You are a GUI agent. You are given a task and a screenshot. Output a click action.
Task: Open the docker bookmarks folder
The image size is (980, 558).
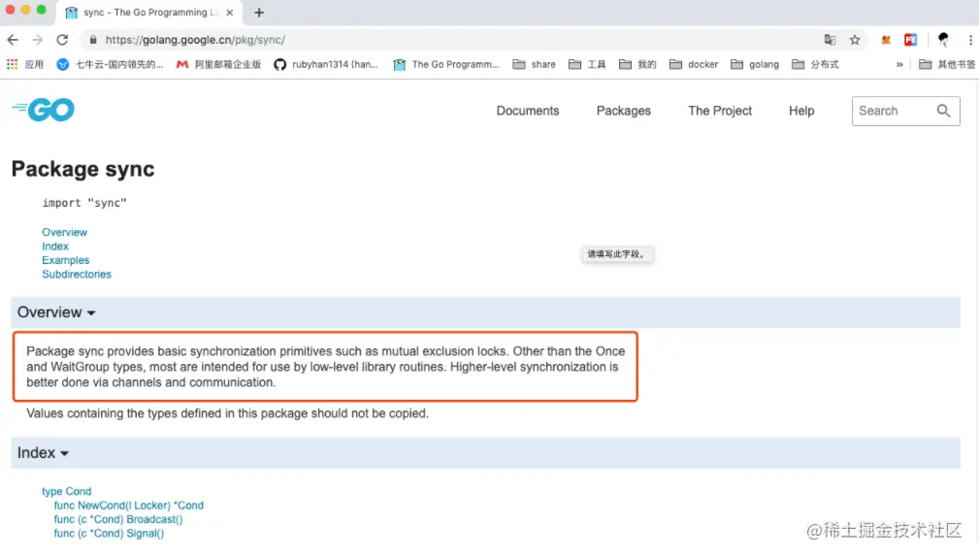[693, 64]
